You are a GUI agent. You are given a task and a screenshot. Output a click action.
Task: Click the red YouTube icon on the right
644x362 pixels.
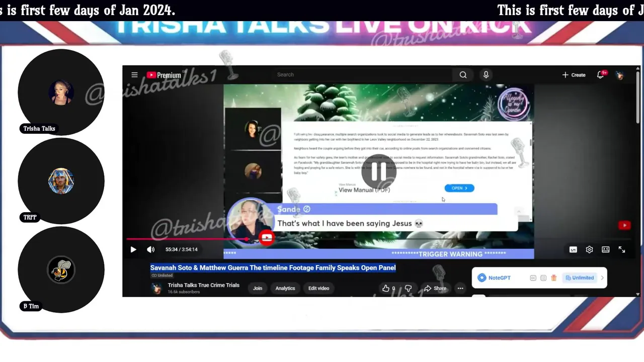[x=624, y=225]
